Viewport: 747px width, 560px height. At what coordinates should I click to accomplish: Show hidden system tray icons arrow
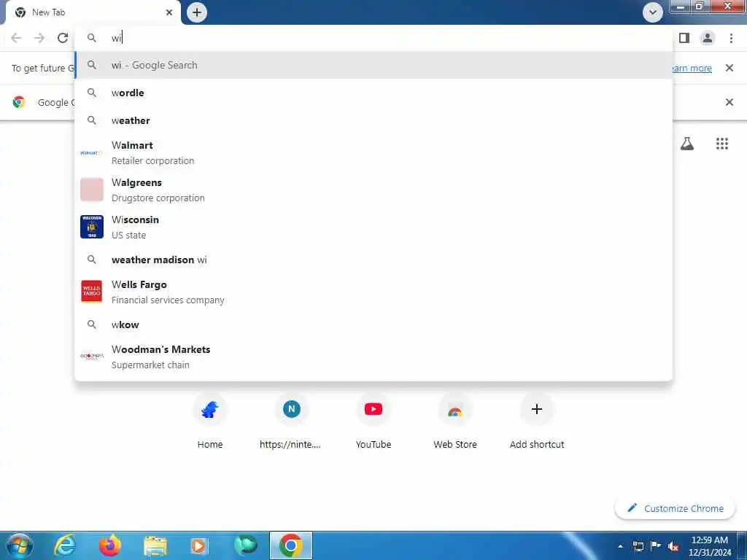point(620,546)
